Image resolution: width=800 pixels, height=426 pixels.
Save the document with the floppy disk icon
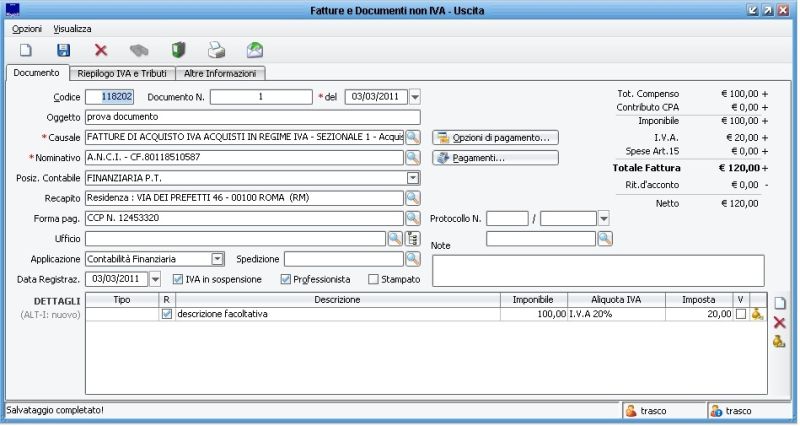pos(63,49)
